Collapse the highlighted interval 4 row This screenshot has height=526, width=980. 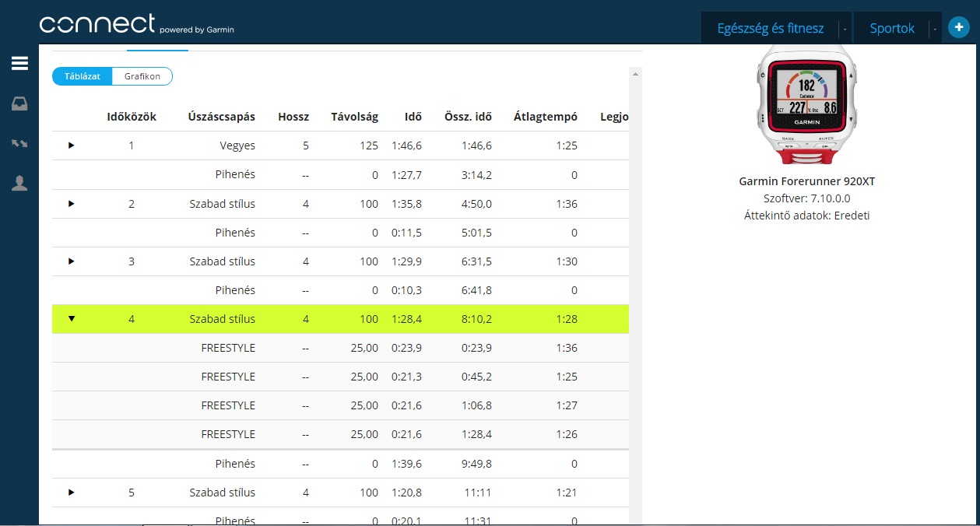(72, 319)
